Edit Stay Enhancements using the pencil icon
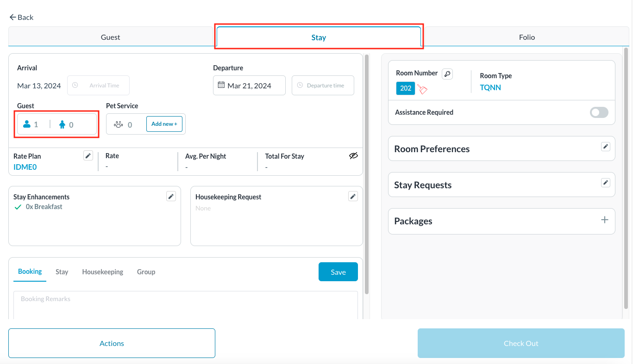 pos(171,197)
